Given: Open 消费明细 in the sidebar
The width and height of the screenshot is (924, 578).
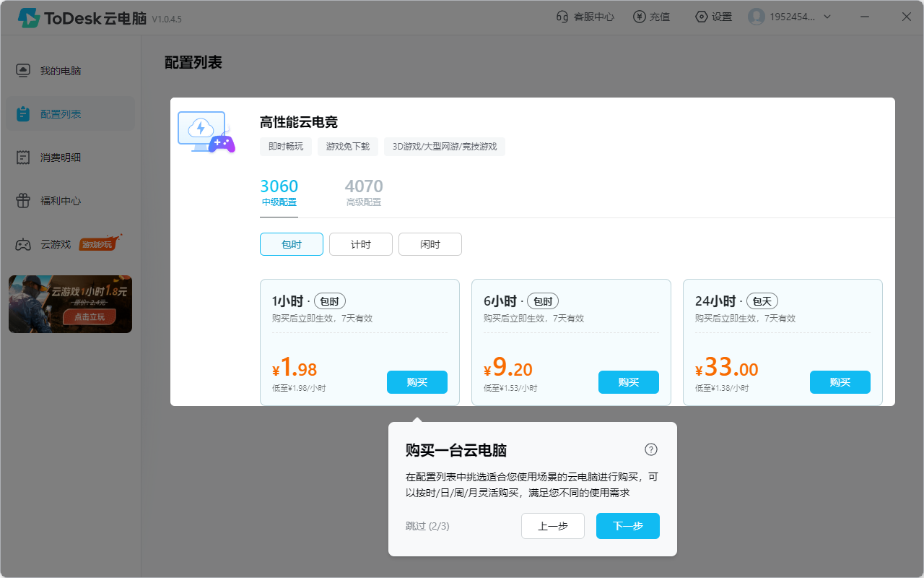Looking at the screenshot, I should pos(61,158).
